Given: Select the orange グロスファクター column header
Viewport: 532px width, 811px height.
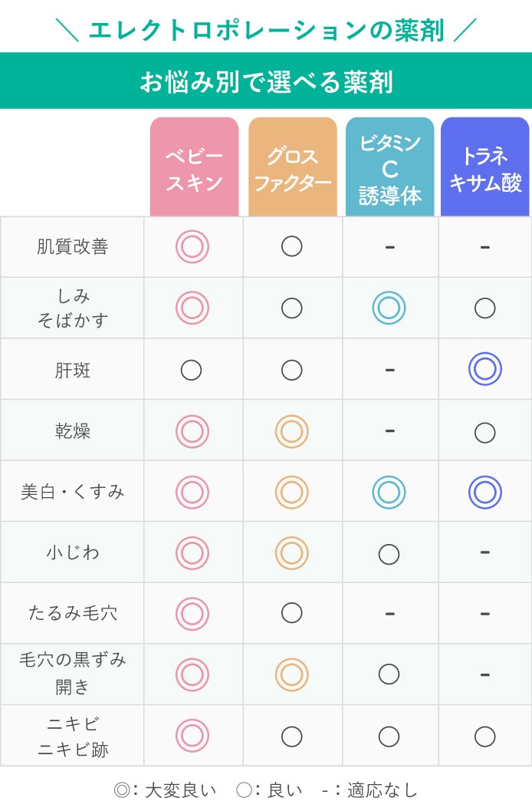Looking at the screenshot, I should (292, 166).
